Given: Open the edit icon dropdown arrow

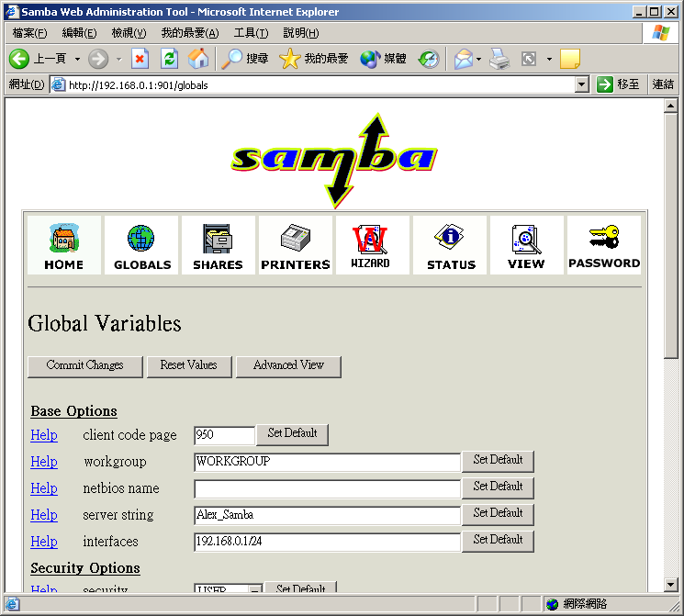Looking at the screenshot, I should click(x=549, y=59).
